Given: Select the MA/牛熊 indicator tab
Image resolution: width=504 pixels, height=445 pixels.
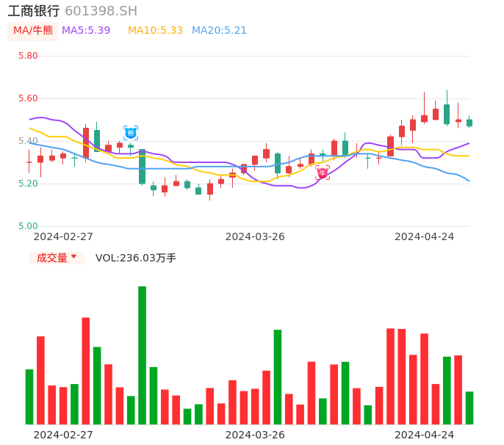Looking at the screenshot, I should tap(33, 30).
